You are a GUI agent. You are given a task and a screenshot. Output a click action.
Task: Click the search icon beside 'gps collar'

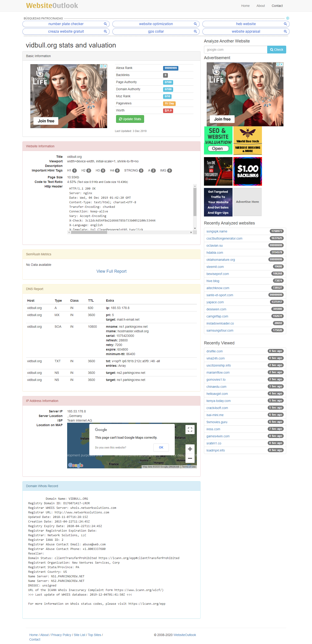coord(195,32)
